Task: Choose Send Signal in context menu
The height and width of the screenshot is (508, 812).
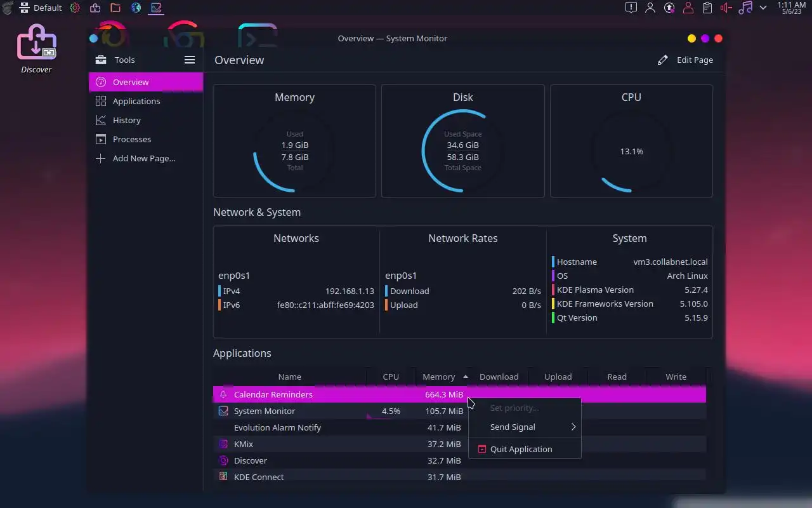Action: click(525, 427)
